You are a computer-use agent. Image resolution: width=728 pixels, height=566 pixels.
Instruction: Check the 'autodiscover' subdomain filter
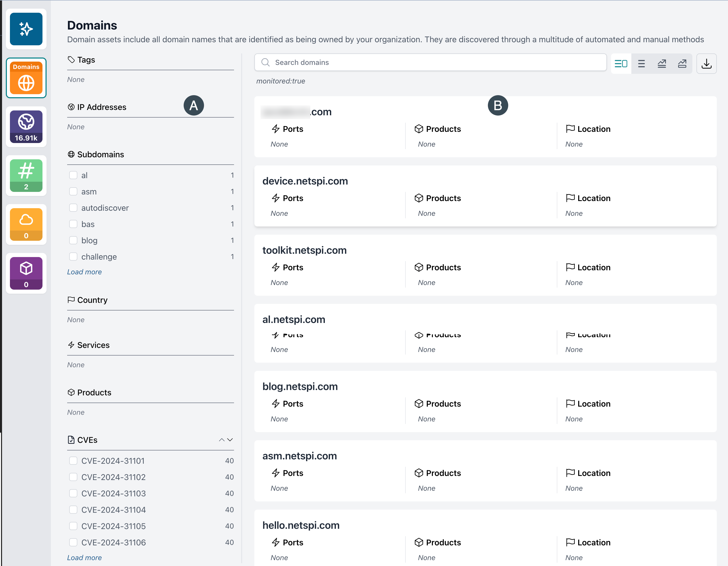pos(73,208)
